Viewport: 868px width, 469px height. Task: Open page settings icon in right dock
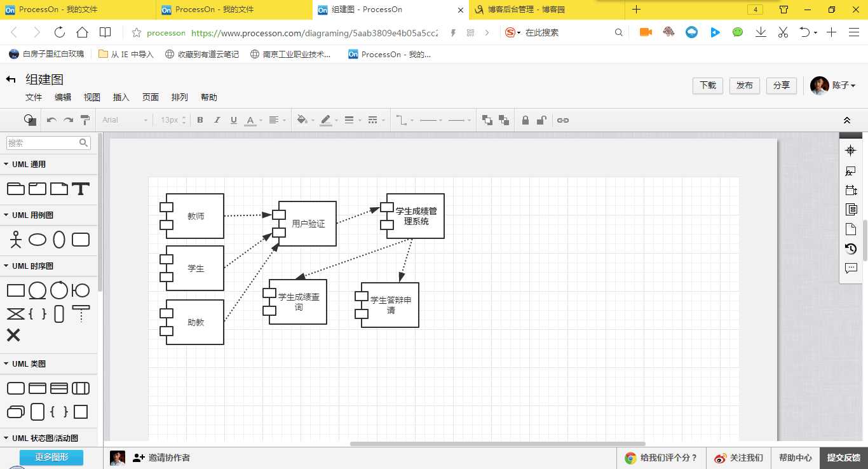851,229
